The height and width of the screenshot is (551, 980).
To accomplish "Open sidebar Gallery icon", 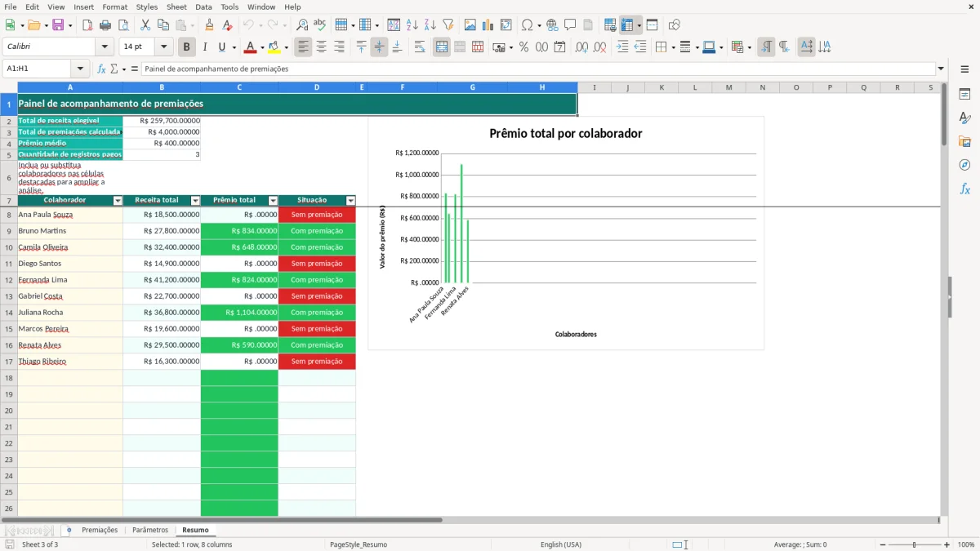I will point(964,141).
